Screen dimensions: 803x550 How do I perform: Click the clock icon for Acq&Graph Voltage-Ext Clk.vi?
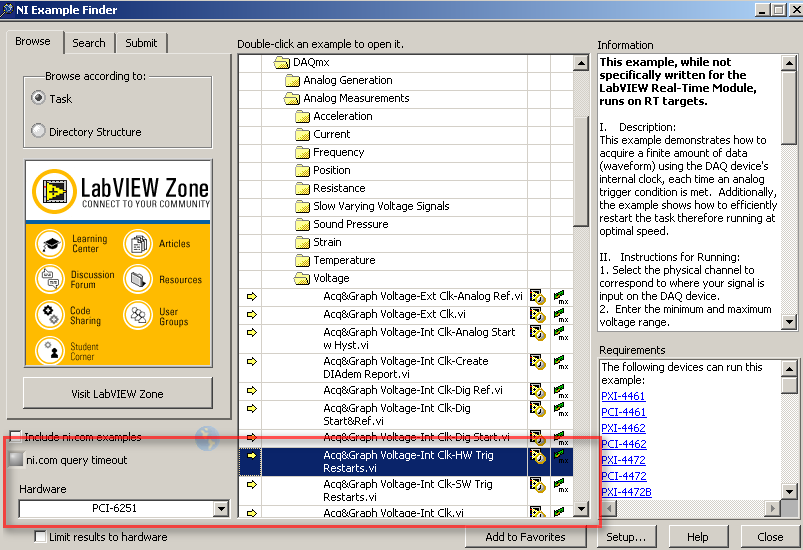pyautogui.click(x=537, y=315)
